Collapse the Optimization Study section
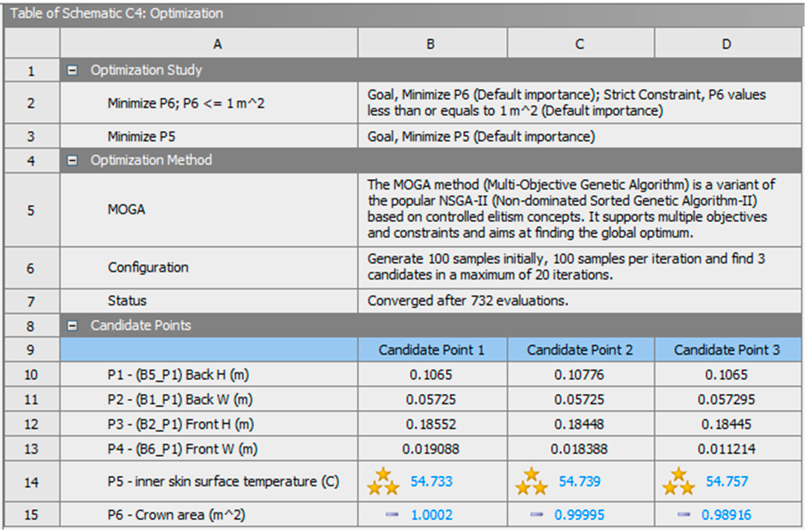The image size is (807, 532). [x=72, y=70]
